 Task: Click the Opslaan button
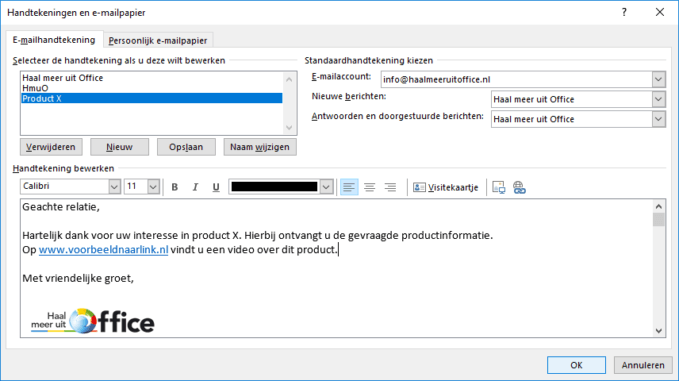point(186,147)
